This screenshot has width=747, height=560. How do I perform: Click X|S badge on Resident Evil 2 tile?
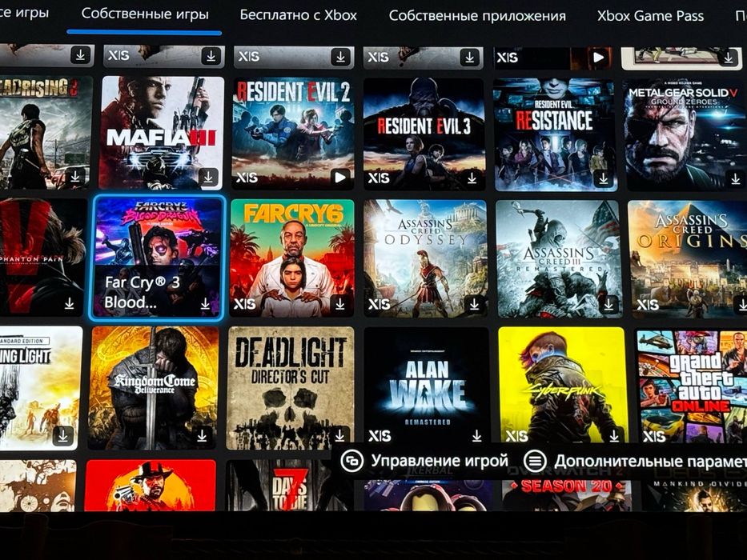tap(247, 178)
